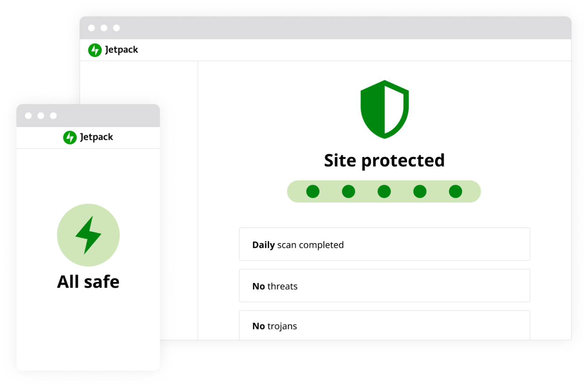Screen dimensions: 588x387
Task: Click the Jetpack wordmark in the large window
Action: point(122,50)
